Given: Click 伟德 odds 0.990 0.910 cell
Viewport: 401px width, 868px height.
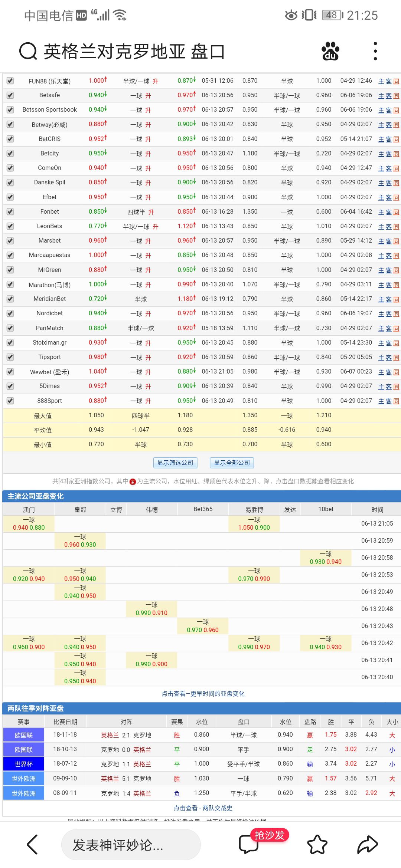Looking at the screenshot, I should 151,609.
